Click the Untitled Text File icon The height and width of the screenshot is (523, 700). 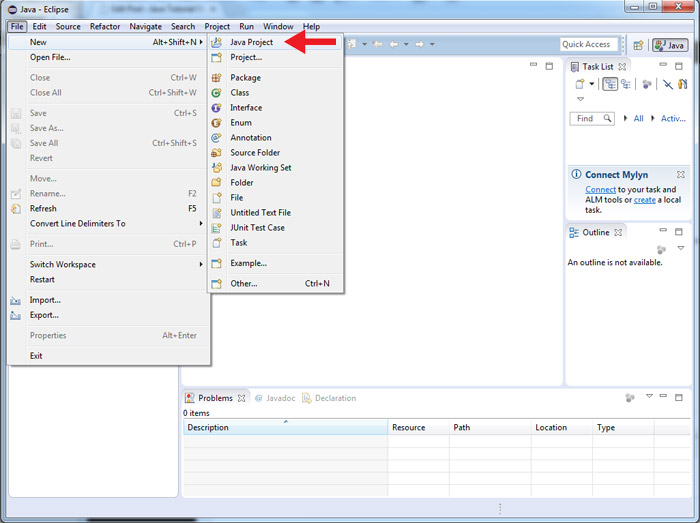[x=217, y=213]
